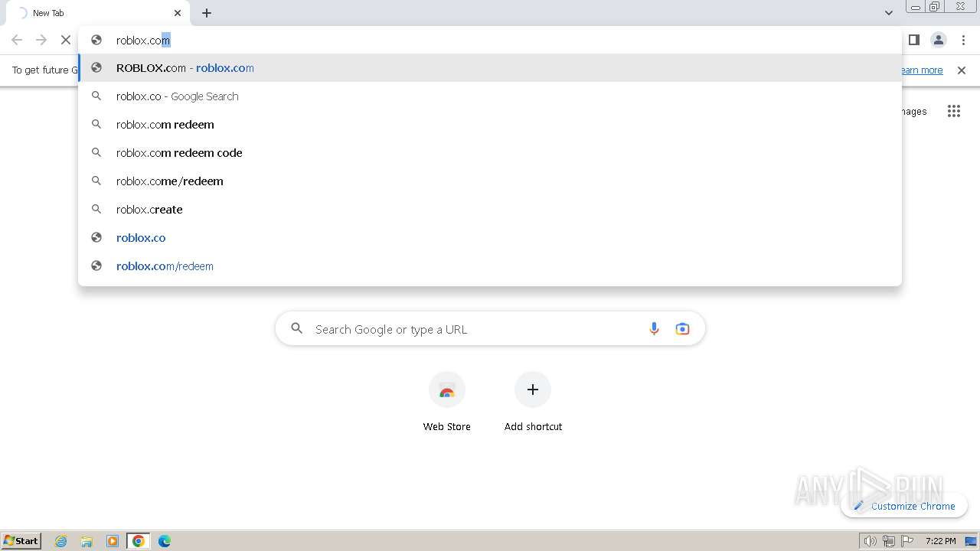Viewport: 980px width, 551px height.
Task: Click the Learn more link in the infobar
Action: pos(922,70)
